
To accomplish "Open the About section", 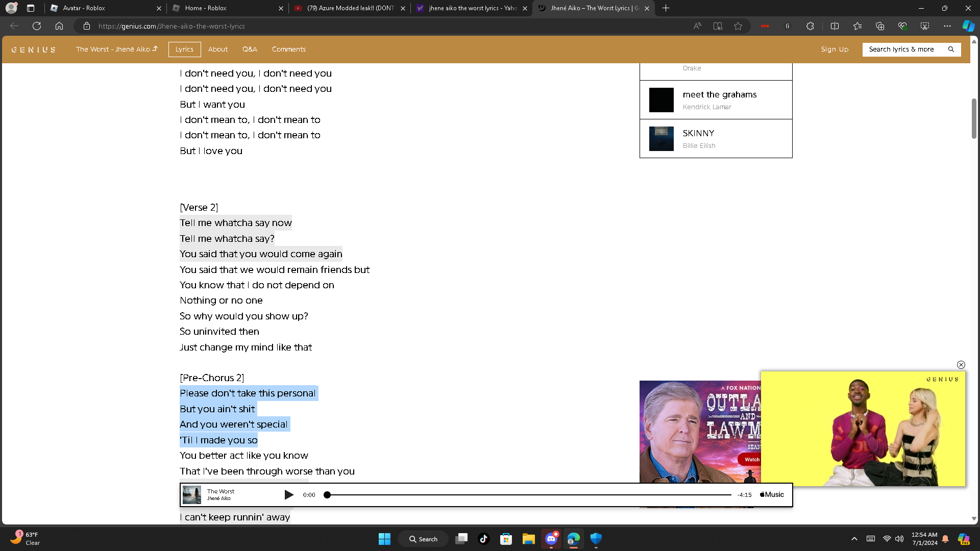I will (x=218, y=49).
